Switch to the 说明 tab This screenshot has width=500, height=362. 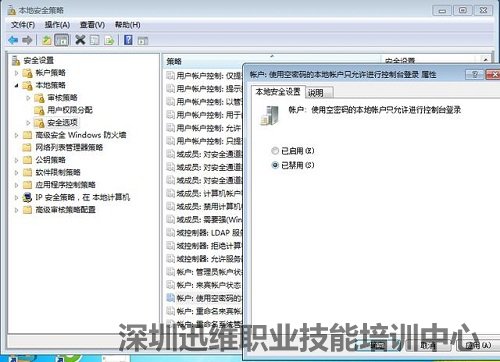[x=319, y=93]
